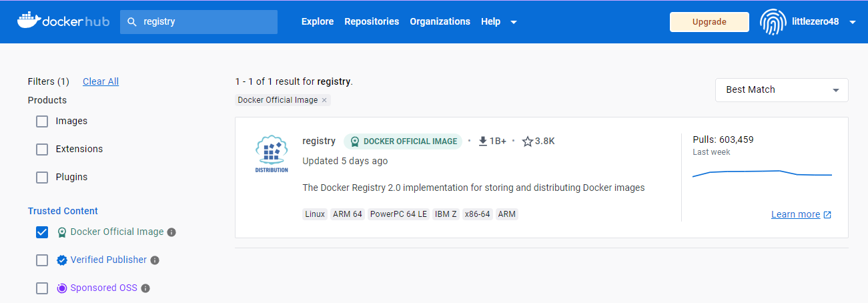Screen dimensions: 868x303
Task: Click the 1 - 1 of 1 result summary
Action: (x=294, y=81)
